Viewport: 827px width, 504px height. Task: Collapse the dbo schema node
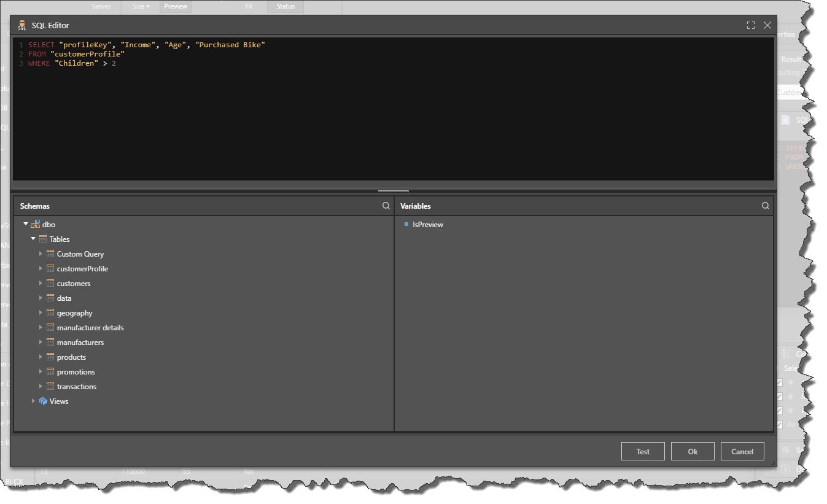pos(26,225)
